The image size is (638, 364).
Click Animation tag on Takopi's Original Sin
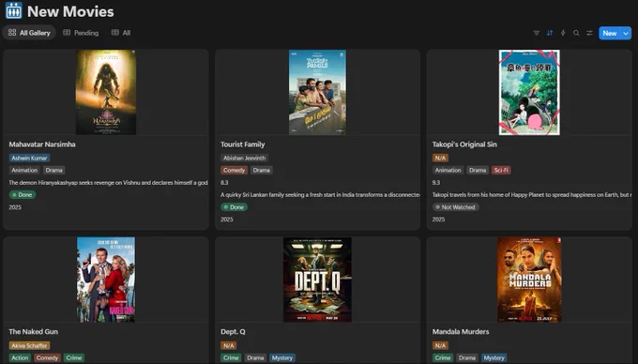tap(448, 170)
